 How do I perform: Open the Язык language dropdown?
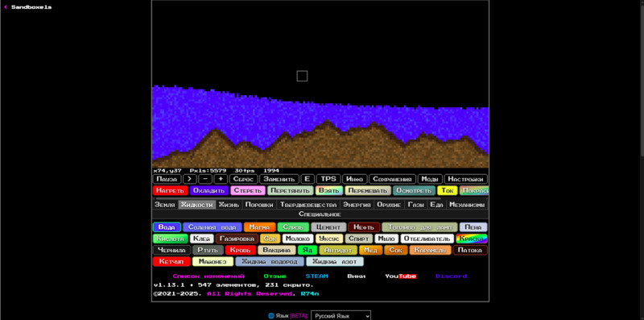point(341,316)
